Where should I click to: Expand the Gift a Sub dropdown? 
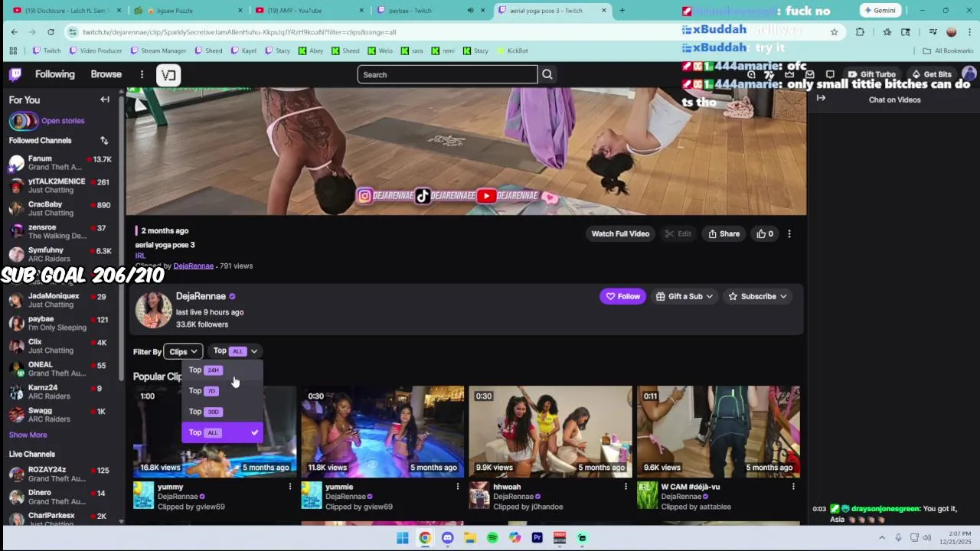[684, 296]
